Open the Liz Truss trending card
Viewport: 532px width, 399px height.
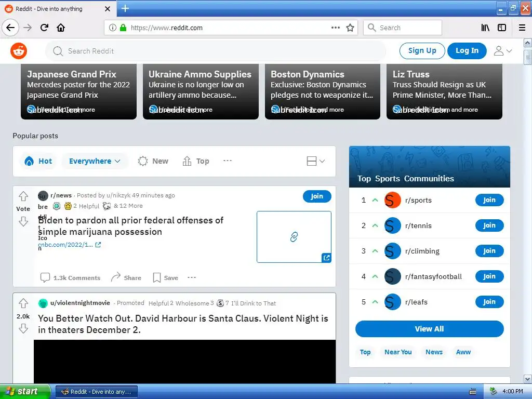coord(445,91)
